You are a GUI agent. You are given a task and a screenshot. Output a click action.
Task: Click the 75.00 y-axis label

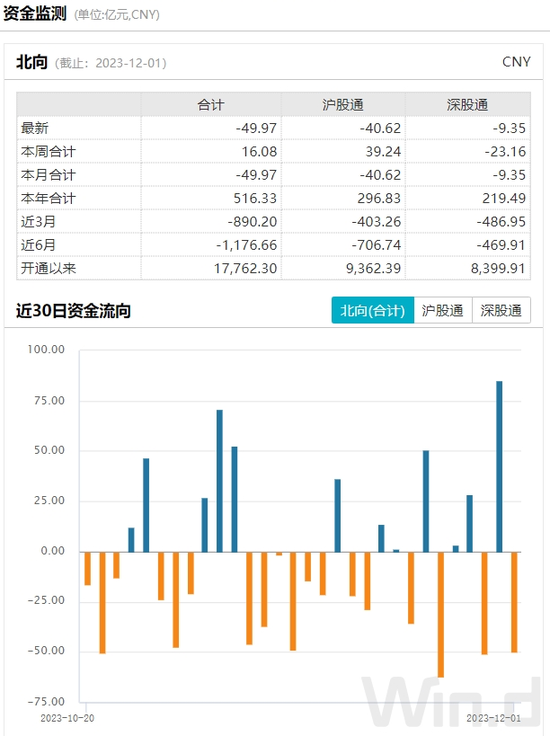tap(49, 400)
